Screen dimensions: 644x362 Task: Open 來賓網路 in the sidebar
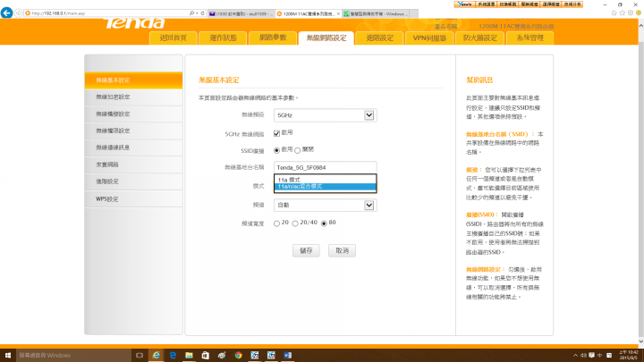133,164
